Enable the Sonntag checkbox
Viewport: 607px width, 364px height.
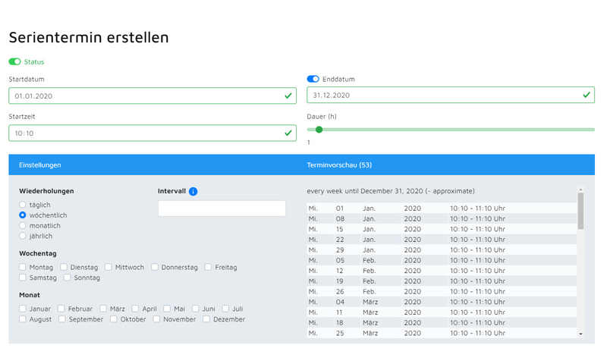tap(68, 278)
